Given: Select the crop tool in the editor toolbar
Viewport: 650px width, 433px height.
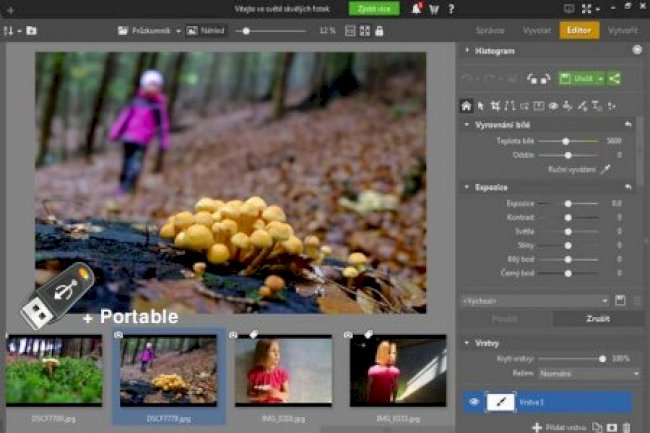Looking at the screenshot, I should (x=495, y=105).
